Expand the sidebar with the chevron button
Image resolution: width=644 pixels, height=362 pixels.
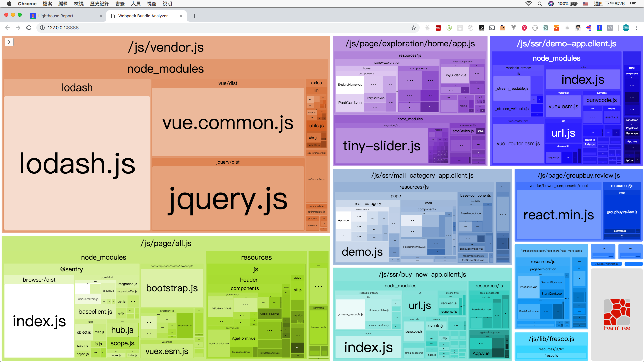pyautogui.click(x=9, y=42)
